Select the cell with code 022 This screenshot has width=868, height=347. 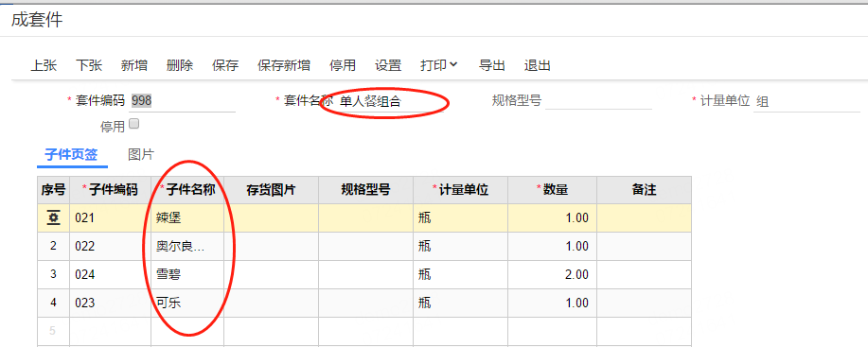click(110, 246)
